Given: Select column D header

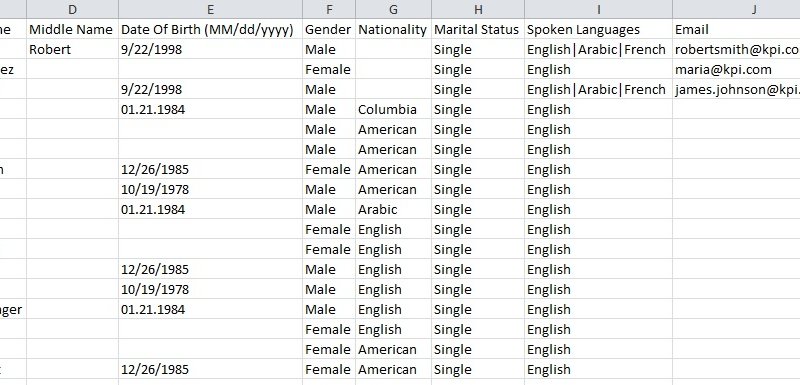Looking at the screenshot, I should point(72,9).
